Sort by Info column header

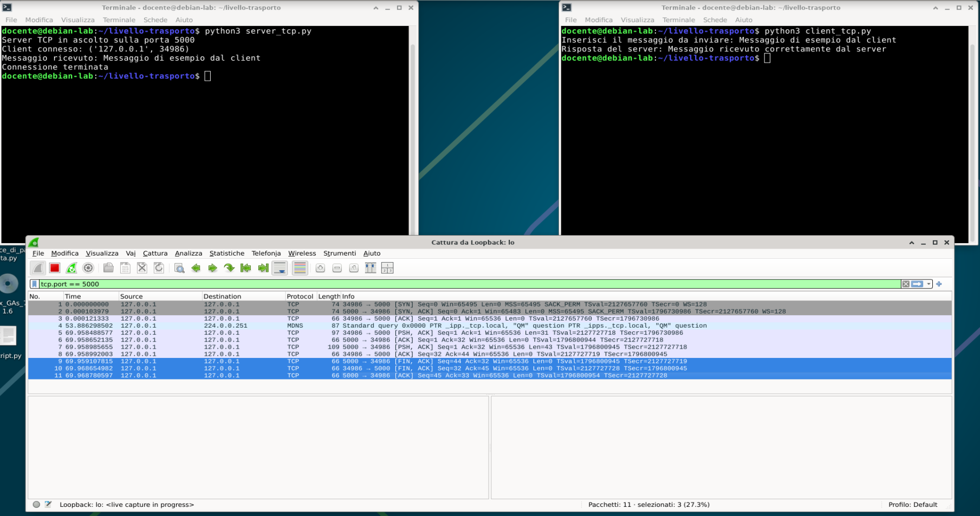646,296
